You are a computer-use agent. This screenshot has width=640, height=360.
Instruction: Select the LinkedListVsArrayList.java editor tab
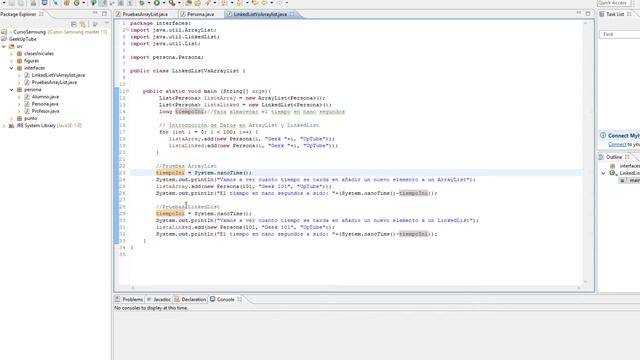[260, 14]
